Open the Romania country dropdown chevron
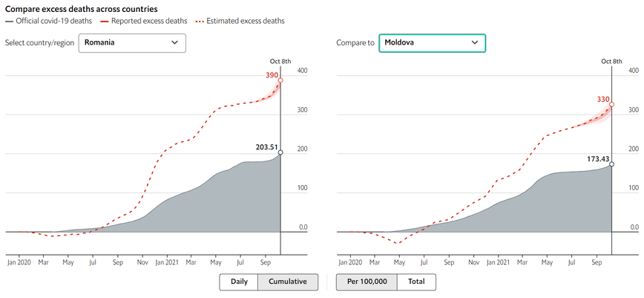644x298 pixels. click(174, 43)
